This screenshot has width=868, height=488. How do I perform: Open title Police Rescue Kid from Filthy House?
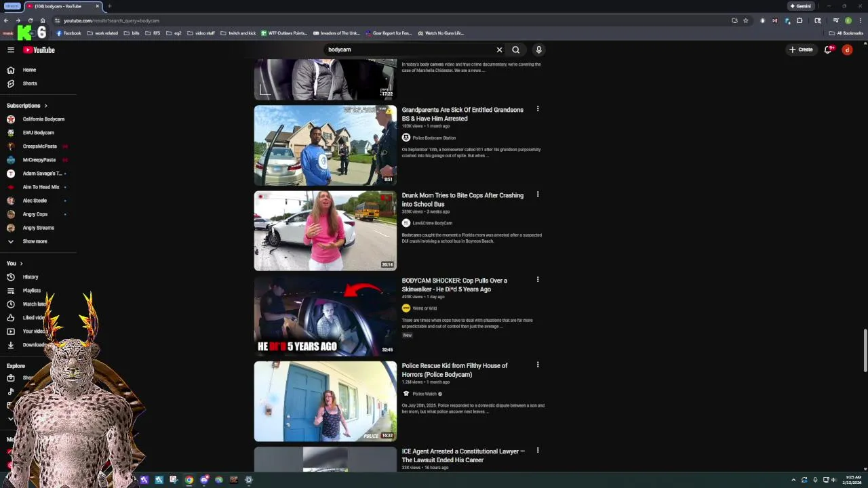tap(454, 370)
